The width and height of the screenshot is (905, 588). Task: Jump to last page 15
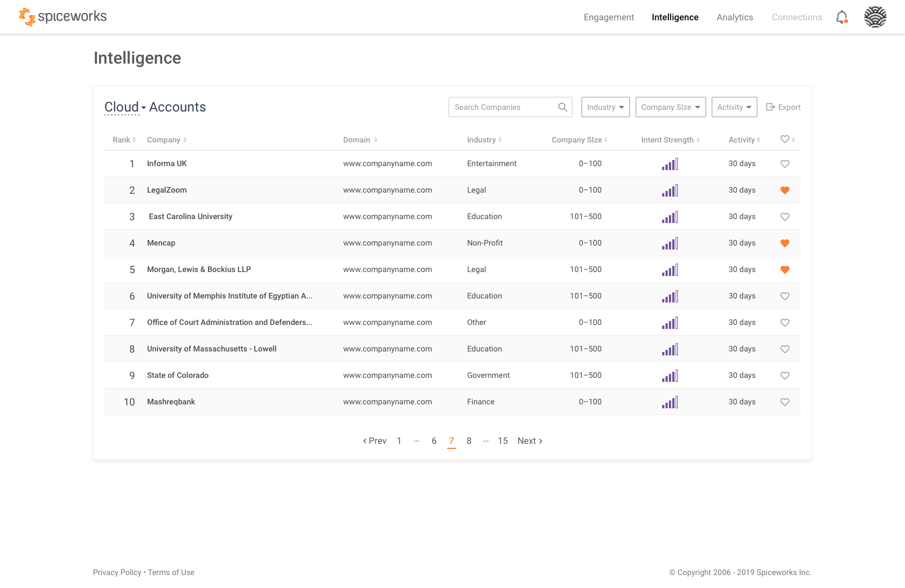(x=503, y=441)
